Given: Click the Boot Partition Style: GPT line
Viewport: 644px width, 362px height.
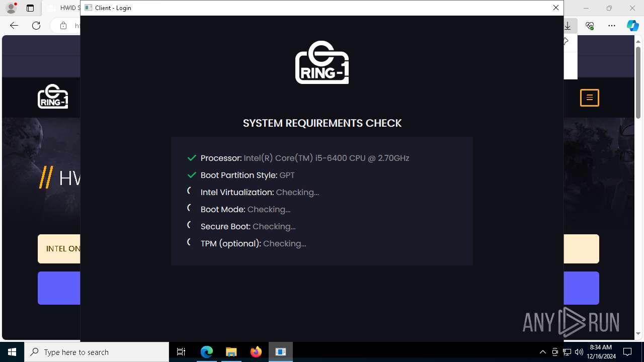Looking at the screenshot, I should (248, 175).
